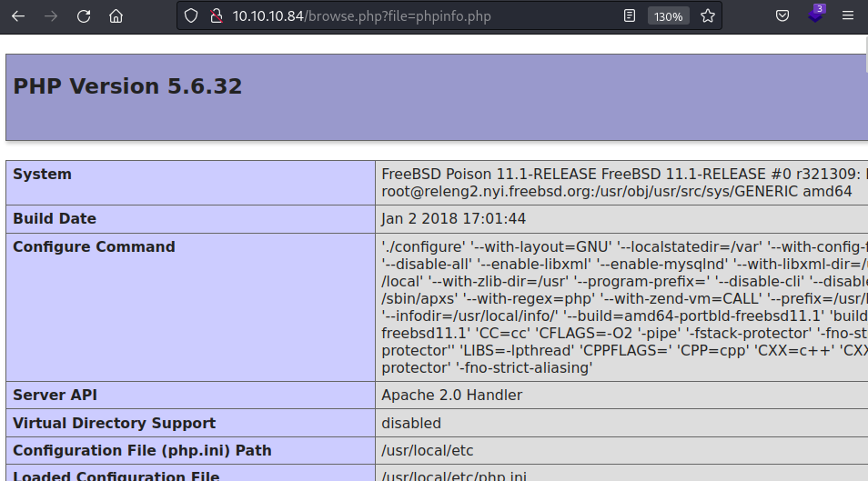
Task: Click the /usr/local/etc/php.ini value
Action: click(x=454, y=476)
